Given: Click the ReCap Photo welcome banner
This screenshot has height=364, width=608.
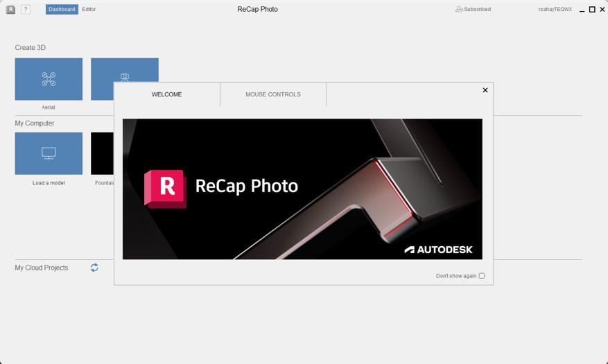Looking at the screenshot, I should (x=302, y=189).
